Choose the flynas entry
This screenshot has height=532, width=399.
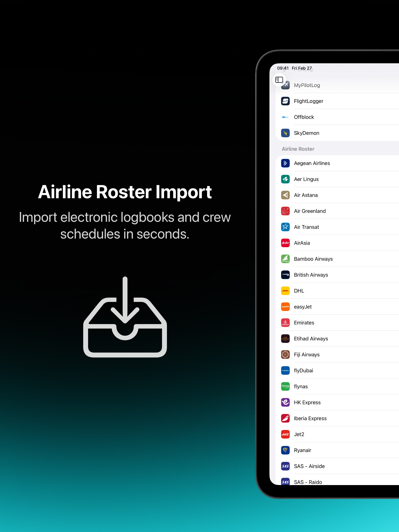pos(337,387)
